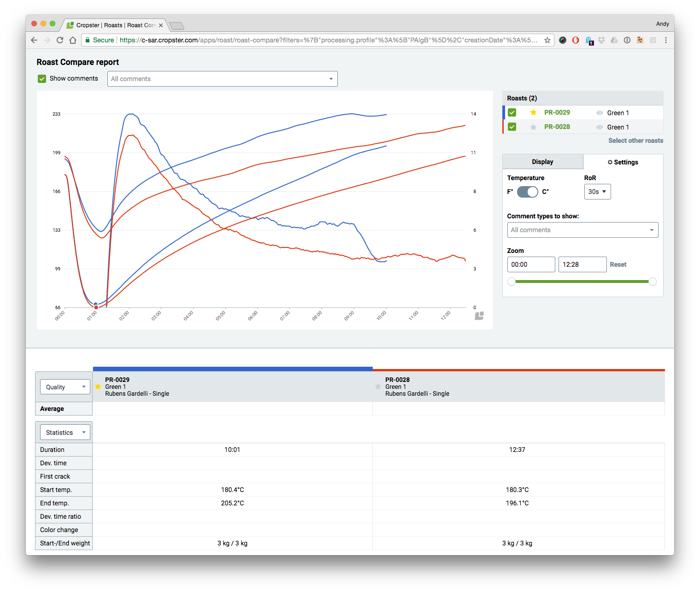Click the gray star in PR-0028 table header

coord(378,387)
